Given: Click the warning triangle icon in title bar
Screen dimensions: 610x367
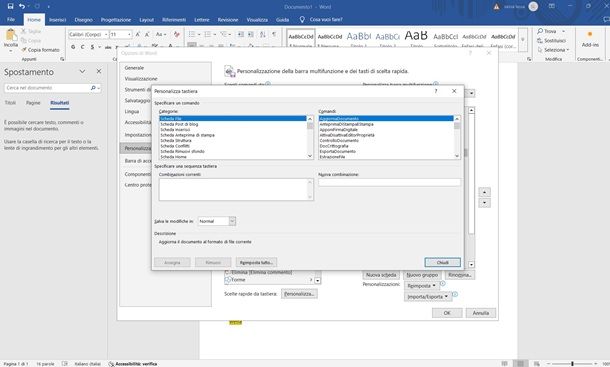Looking at the screenshot, I should click(x=496, y=7).
